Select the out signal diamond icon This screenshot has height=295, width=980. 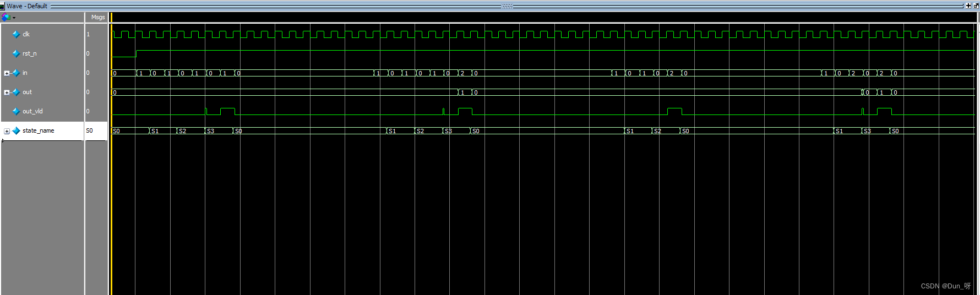click(17, 92)
